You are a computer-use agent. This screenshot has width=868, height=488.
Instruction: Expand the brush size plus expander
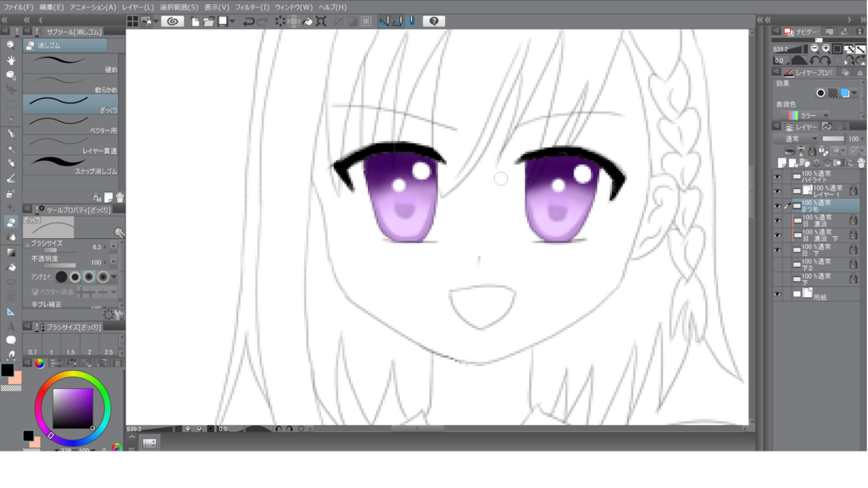coord(27,246)
